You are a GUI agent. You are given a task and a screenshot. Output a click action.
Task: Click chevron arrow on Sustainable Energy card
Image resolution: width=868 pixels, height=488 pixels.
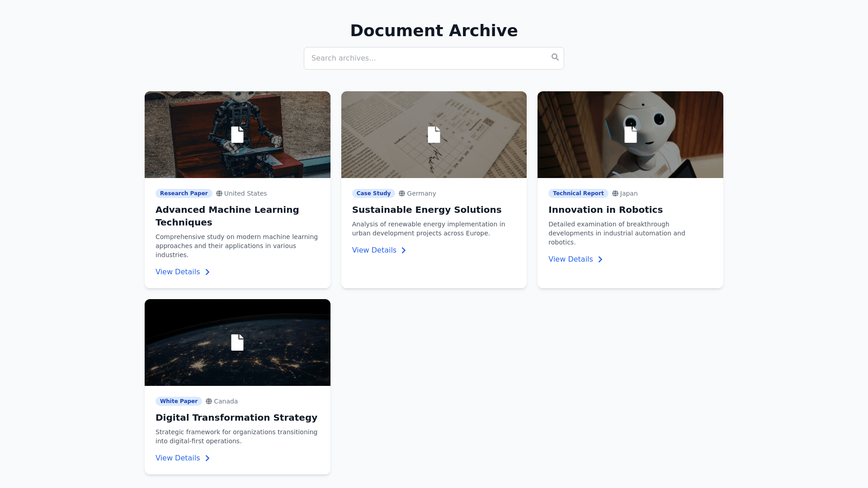[x=404, y=250]
